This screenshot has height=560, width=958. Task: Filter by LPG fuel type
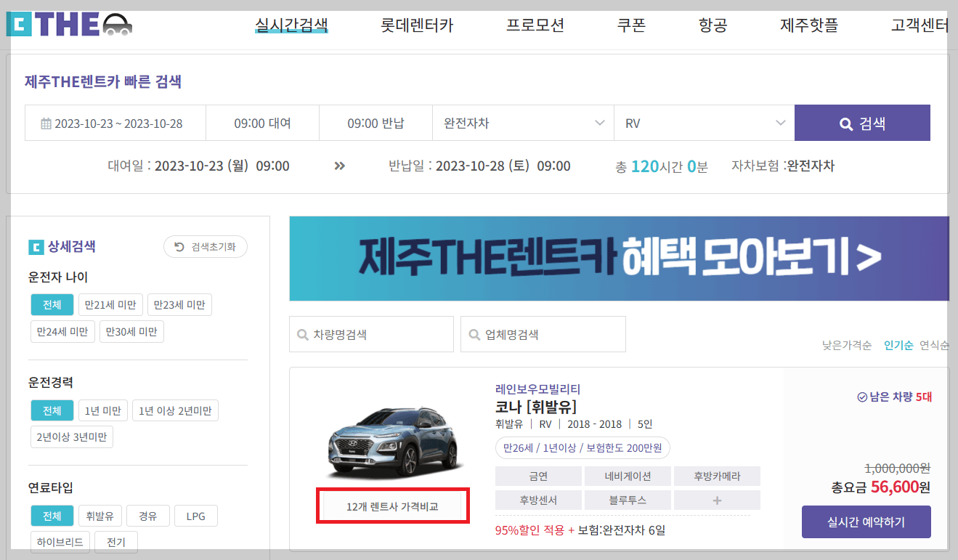tap(196, 516)
